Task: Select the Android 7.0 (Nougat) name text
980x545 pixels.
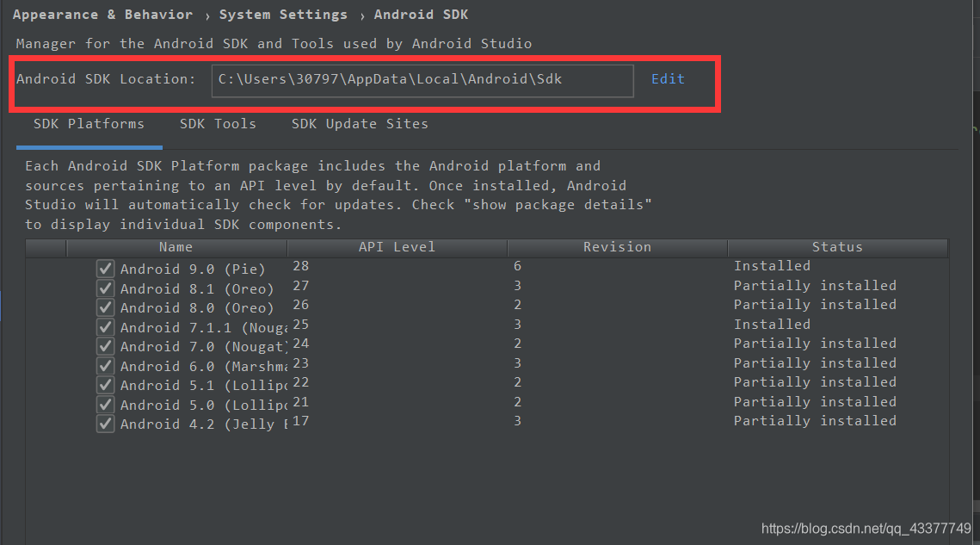Action: (x=204, y=347)
